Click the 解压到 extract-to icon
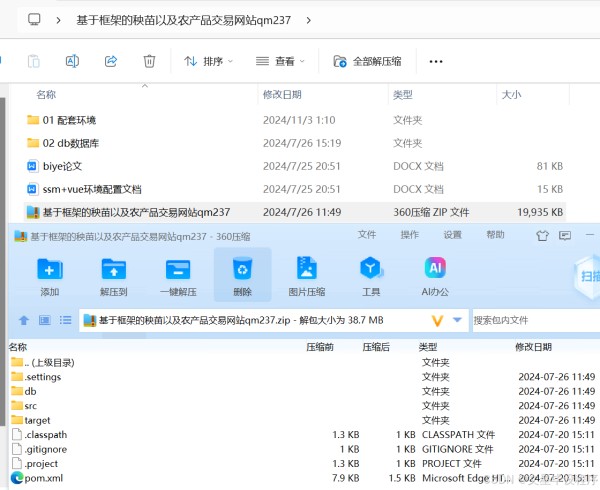This screenshot has width=600, height=490. pyautogui.click(x=114, y=276)
